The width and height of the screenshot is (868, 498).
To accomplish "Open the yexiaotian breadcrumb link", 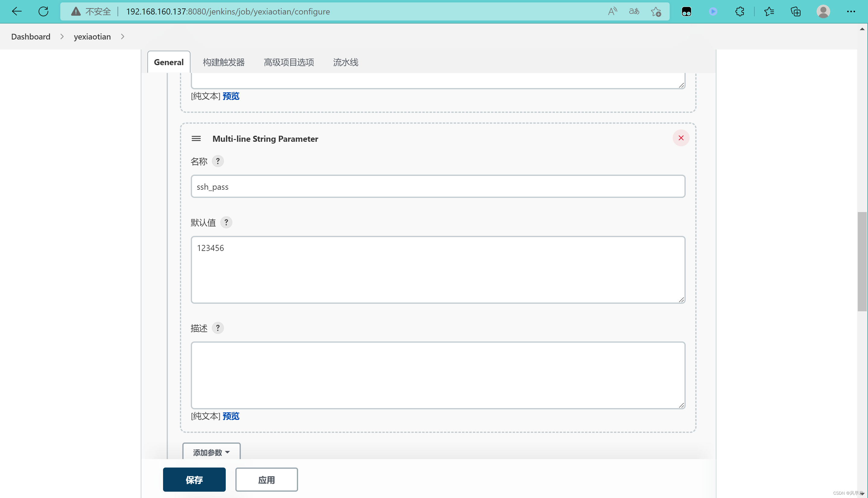I will (x=92, y=36).
